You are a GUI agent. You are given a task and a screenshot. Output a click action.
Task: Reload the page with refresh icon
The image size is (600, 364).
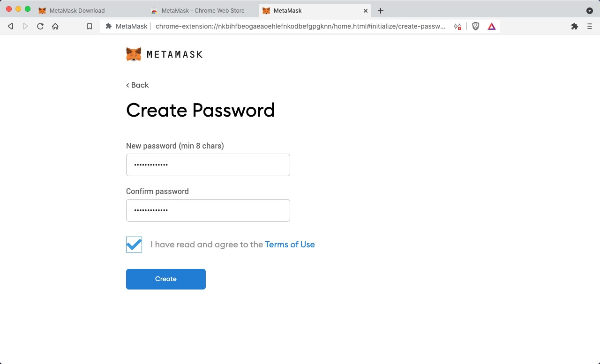(x=40, y=26)
